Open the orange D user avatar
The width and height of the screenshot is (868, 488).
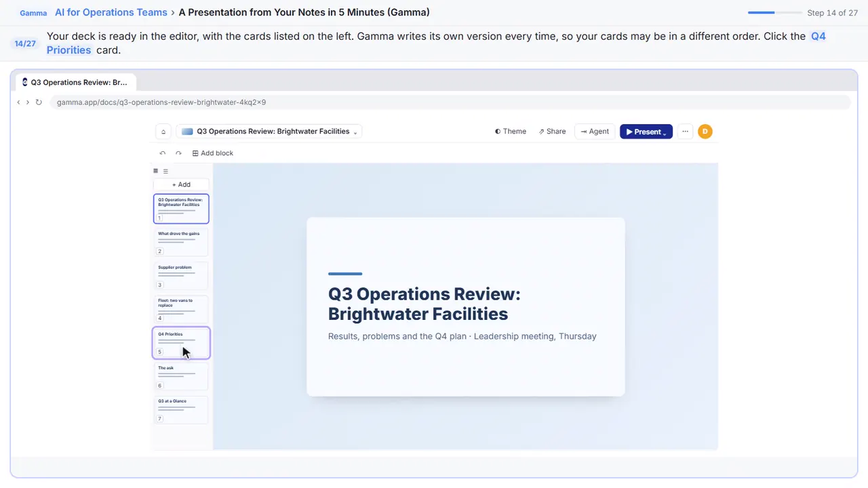click(705, 131)
